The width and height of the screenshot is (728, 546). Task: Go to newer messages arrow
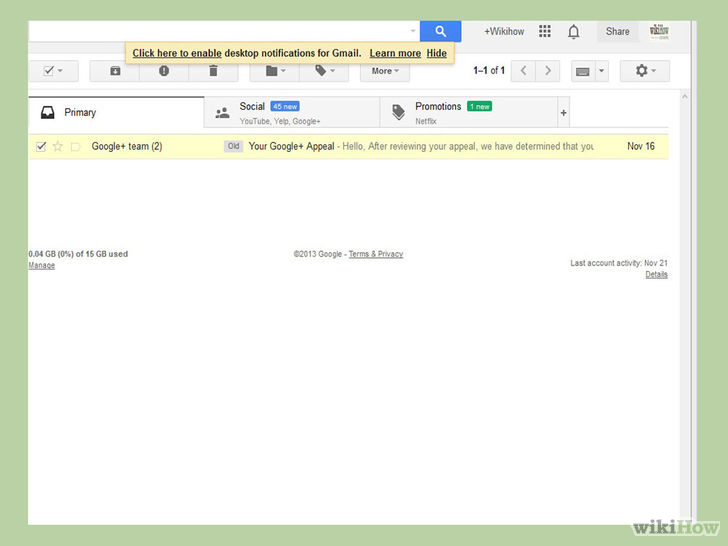[x=523, y=71]
